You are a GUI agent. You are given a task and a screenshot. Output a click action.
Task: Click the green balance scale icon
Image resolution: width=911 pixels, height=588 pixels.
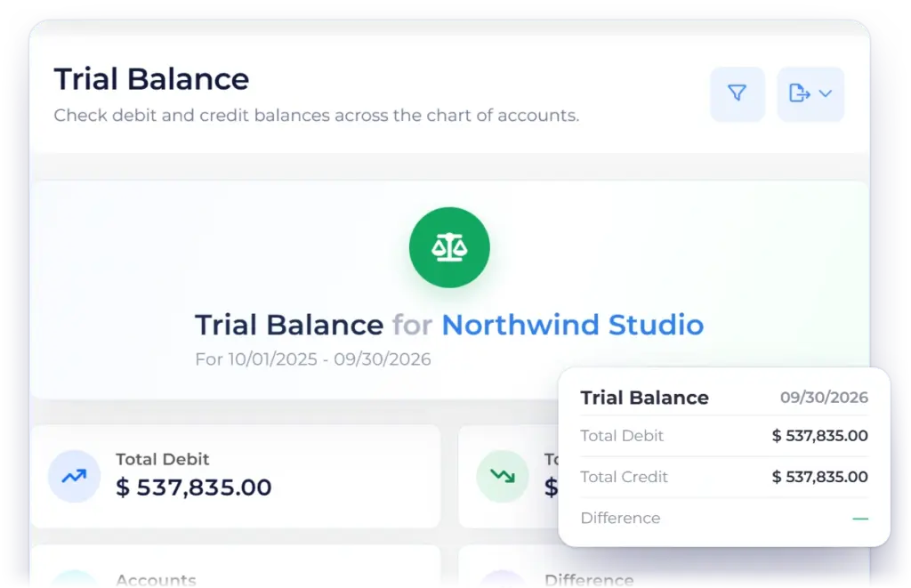coord(449,247)
